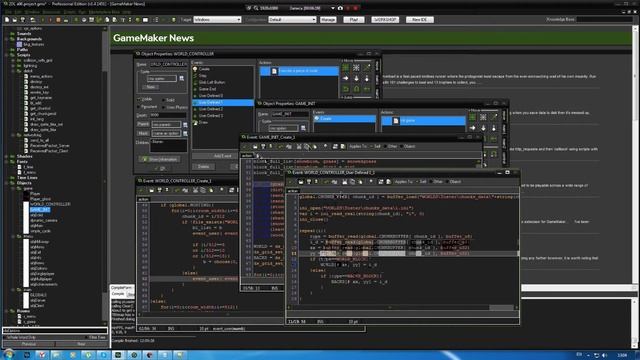Click the resource tree search field
Screen dimensions: 640x360
click(x=55, y=331)
